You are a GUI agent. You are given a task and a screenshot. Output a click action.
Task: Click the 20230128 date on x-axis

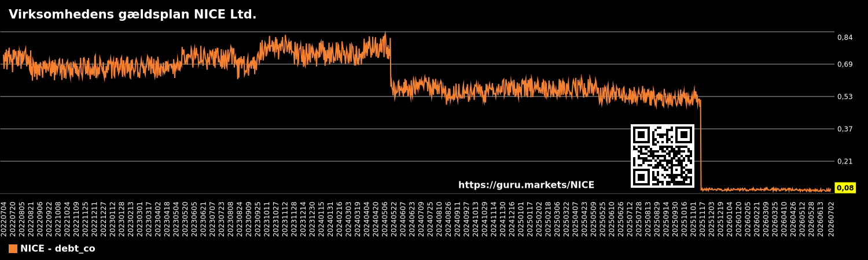[x=122, y=218]
